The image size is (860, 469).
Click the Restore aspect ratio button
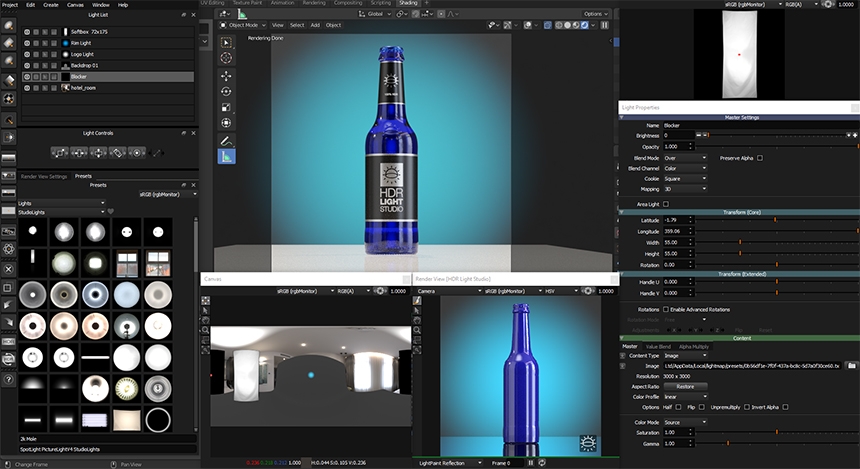click(684, 387)
